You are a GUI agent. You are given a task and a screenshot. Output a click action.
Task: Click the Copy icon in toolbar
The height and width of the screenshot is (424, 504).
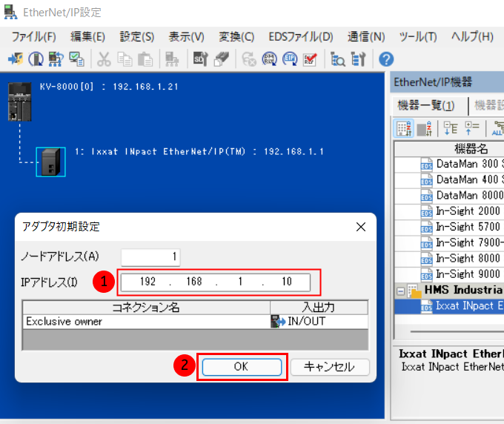click(x=125, y=59)
